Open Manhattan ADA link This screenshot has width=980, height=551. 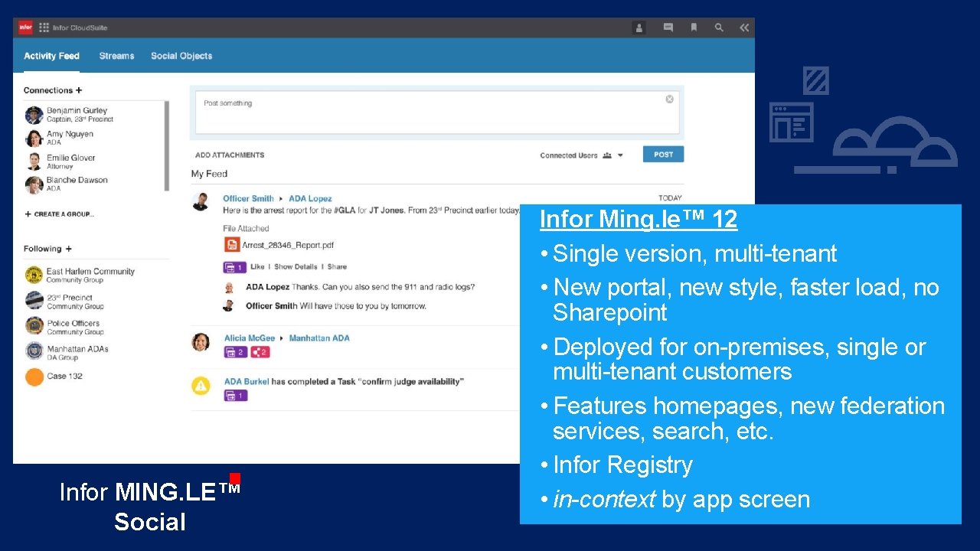[x=319, y=338]
